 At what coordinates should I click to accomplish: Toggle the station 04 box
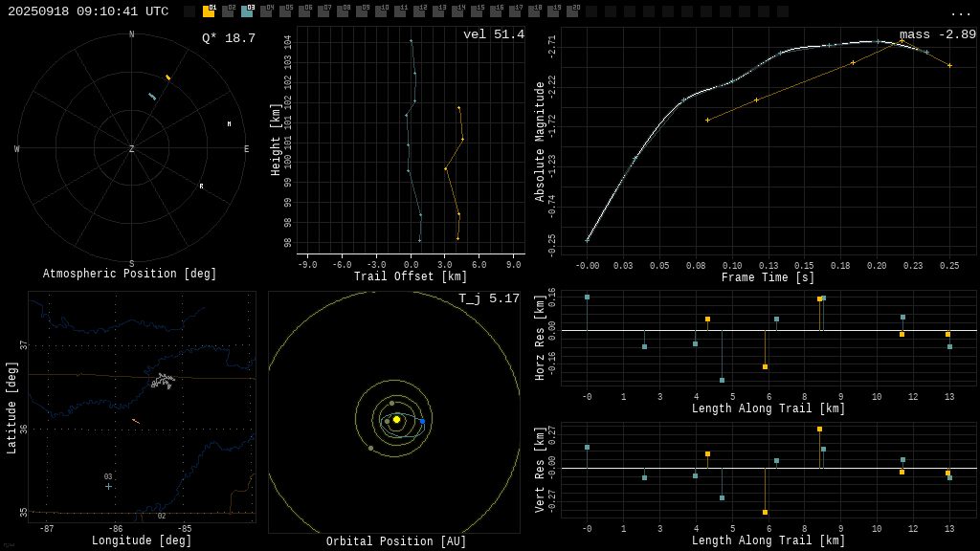[266, 11]
